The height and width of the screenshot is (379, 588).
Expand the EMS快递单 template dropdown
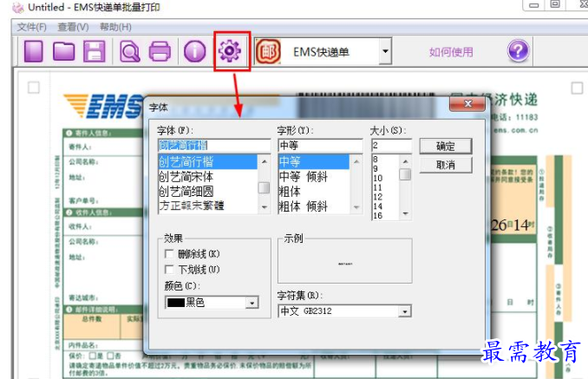(385, 51)
